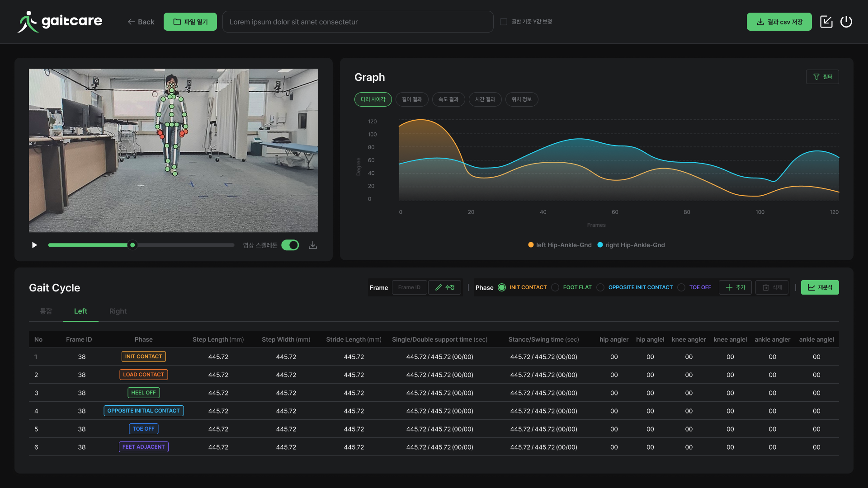Click the 결과 csv 저장 button
The height and width of the screenshot is (488, 868).
779,22
